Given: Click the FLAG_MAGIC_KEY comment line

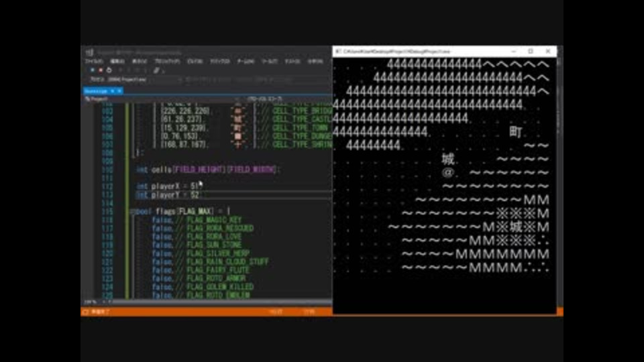Looking at the screenshot, I should 197,220.
